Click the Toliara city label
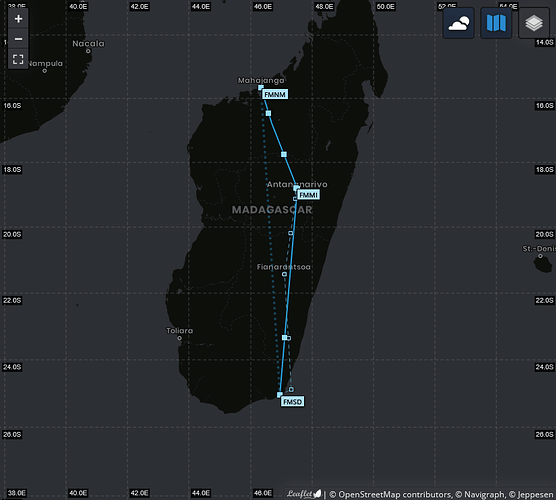Screen dimensions: 556x500 (180, 330)
